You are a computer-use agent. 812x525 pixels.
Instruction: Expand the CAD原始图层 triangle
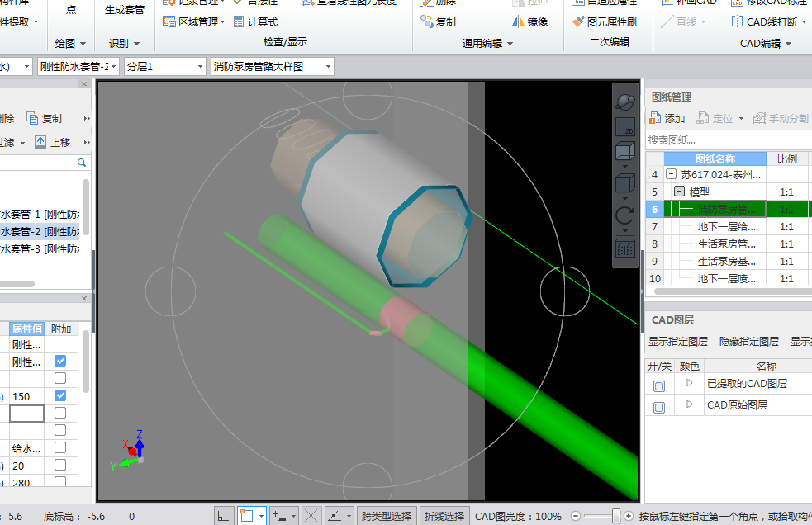(689, 404)
